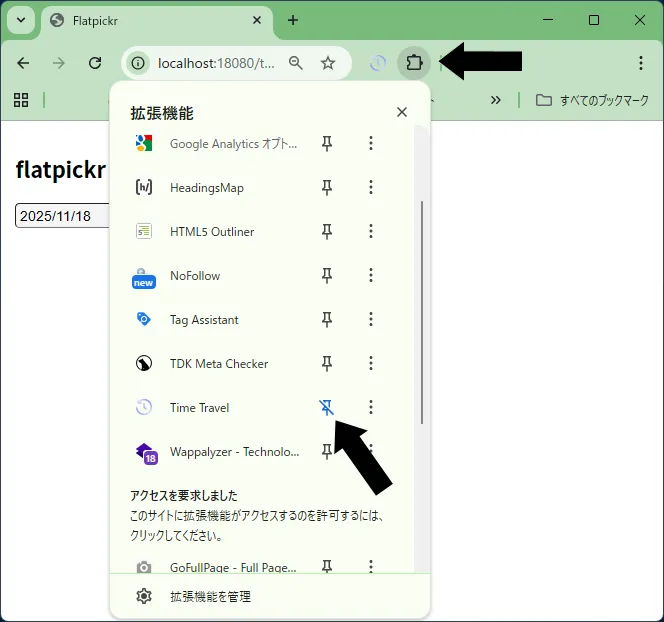
Task: Reload the page
Action: pyautogui.click(x=95, y=63)
